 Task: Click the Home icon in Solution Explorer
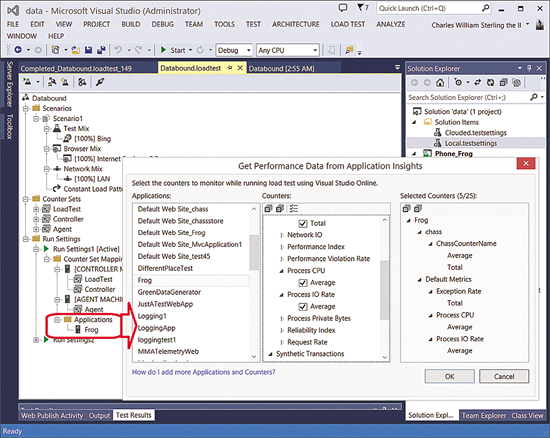[440, 83]
